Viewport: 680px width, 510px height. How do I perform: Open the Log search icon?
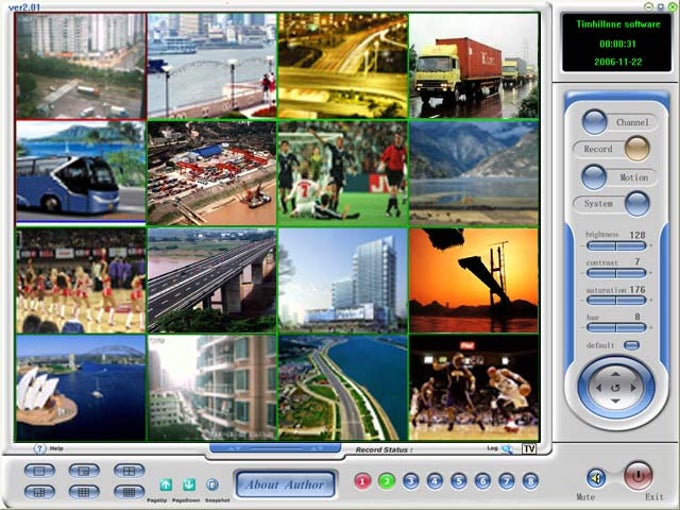pos(507,449)
